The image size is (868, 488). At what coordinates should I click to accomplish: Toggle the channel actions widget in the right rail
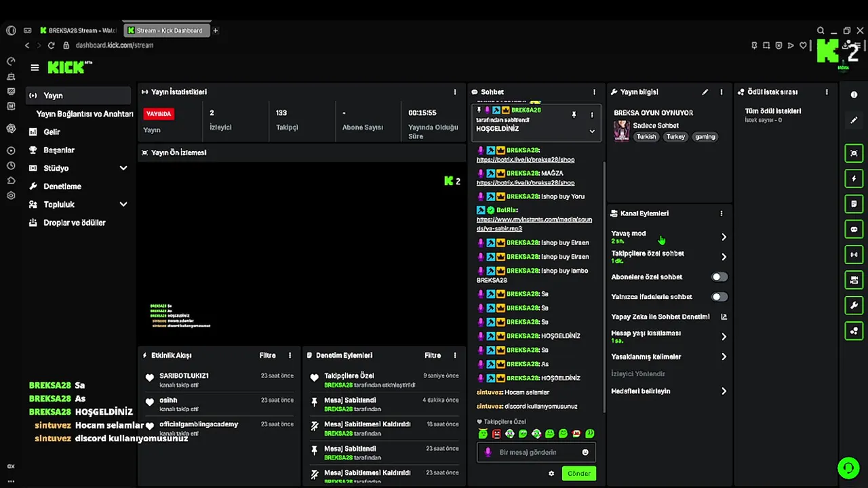click(854, 279)
